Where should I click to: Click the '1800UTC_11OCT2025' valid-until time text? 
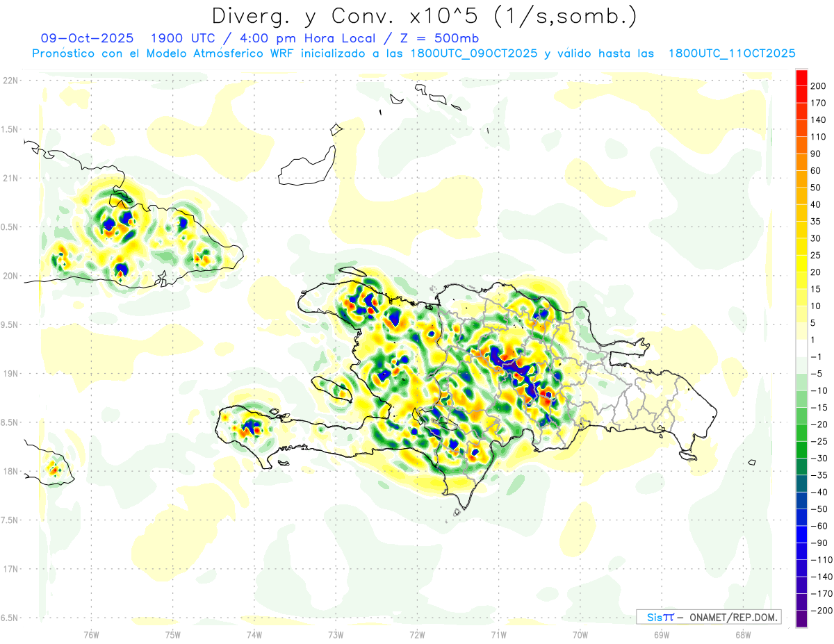[732, 53]
